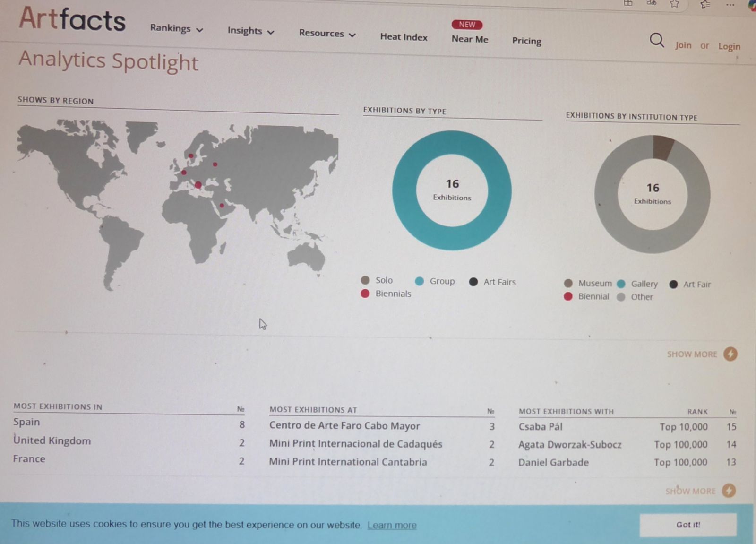Screen dimensions: 756x544
Task: Expand the Resources dropdown
Action: click(327, 33)
